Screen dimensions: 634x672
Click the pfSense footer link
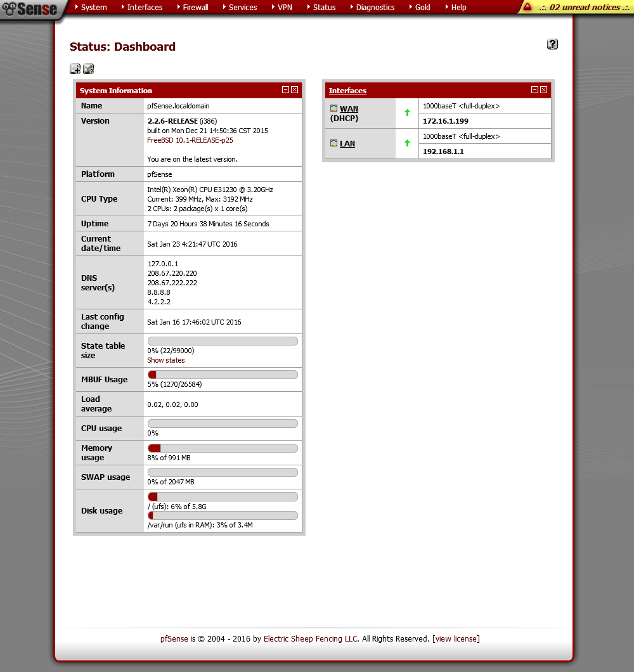[174, 638]
